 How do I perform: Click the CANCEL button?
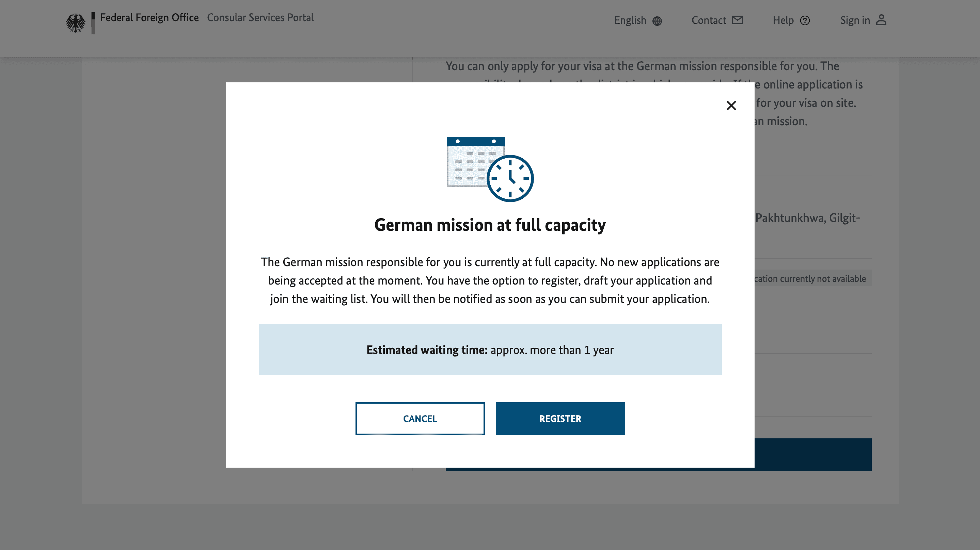click(x=420, y=418)
